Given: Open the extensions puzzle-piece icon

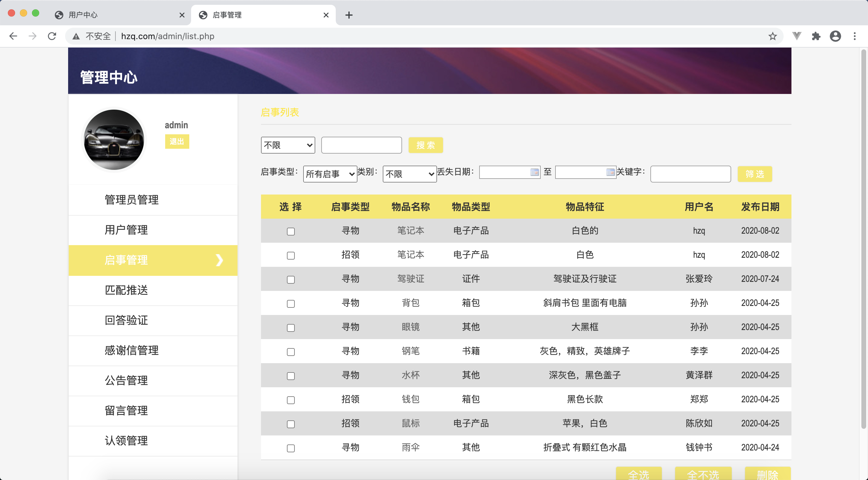Looking at the screenshot, I should pyautogui.click(x=816, y=36).
